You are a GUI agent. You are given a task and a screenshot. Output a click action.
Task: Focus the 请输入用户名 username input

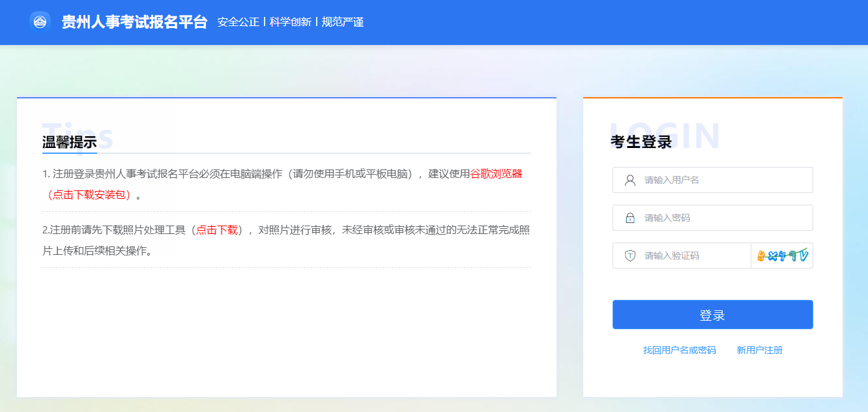click(723, 180)
